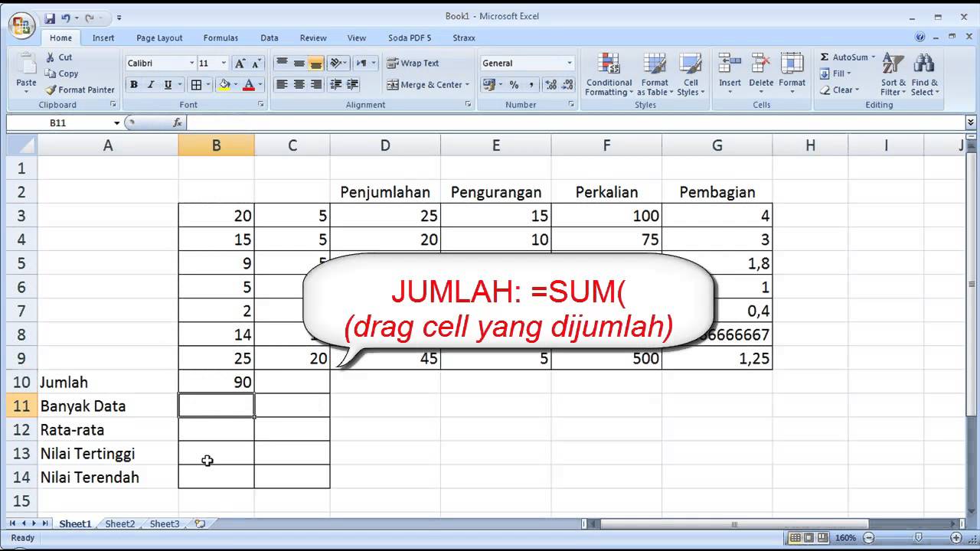Open Conditional Formatting
The image size is (980, 551).
click(609, 74)
